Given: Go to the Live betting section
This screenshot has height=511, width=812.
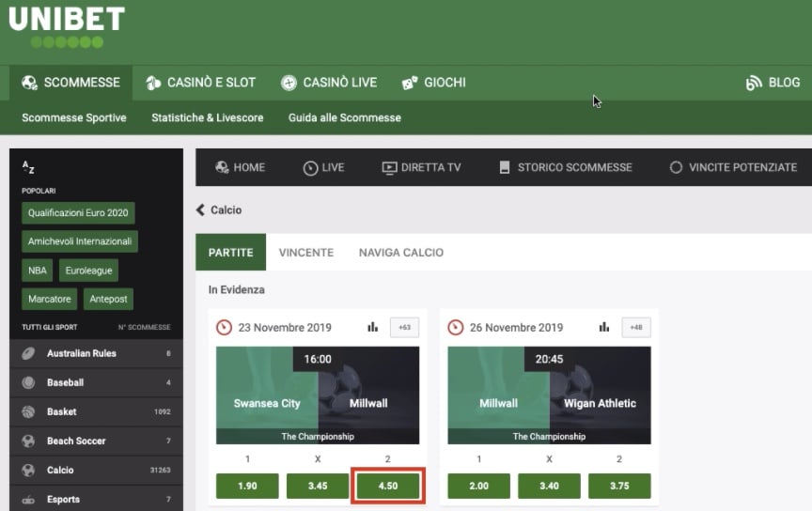Looking at the screenshot, I should point(323,167).
